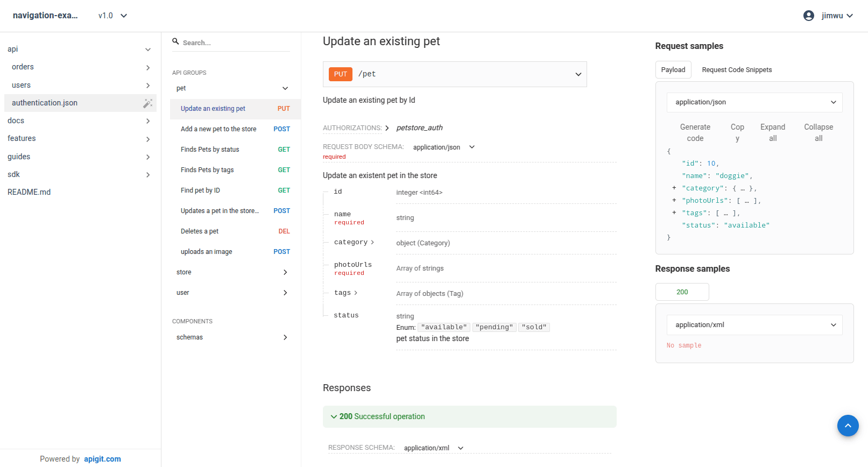The width and height of the screenshot is (868, 467).
Task: Collapse the pet API group
Action: pyautogui.click(x=285, y=88)
